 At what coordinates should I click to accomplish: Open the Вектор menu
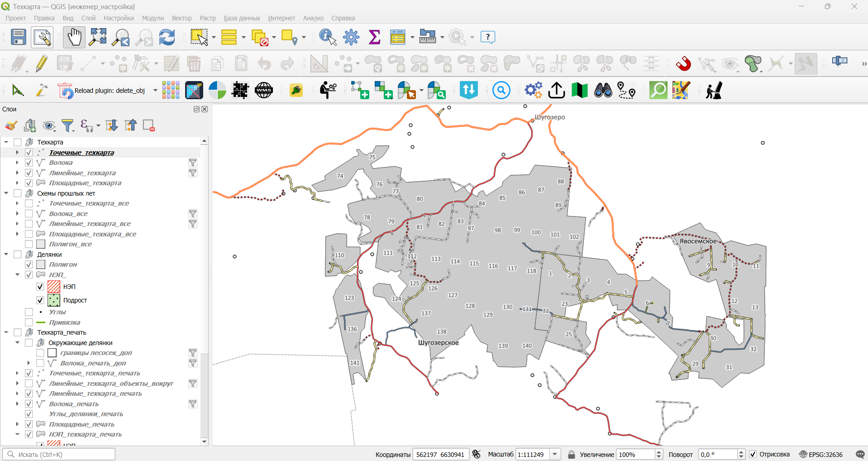point(181,18)
